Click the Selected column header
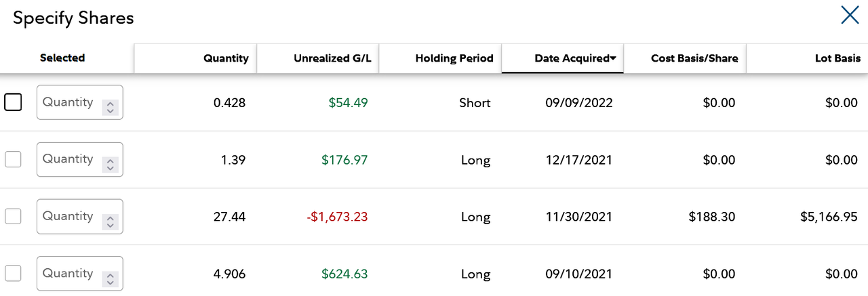868x296 pixels. click(62, 58)
